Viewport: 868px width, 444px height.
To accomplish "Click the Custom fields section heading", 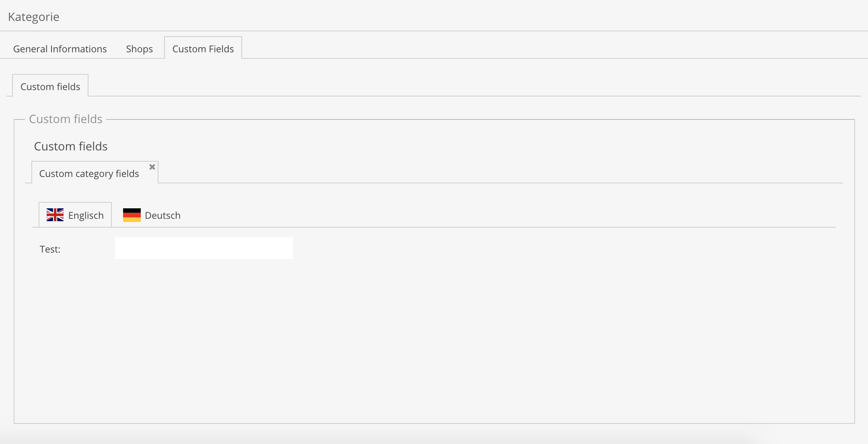I will tap(71, 146).
